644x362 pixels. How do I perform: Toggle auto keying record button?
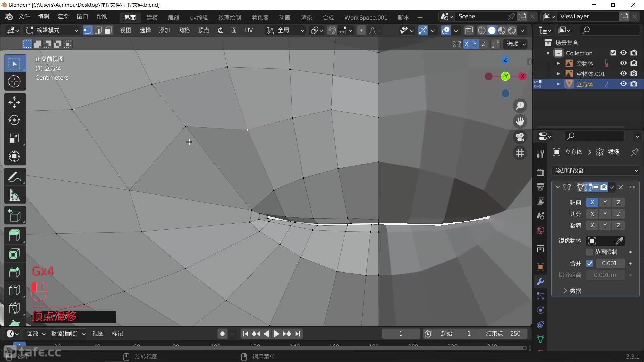222,334
